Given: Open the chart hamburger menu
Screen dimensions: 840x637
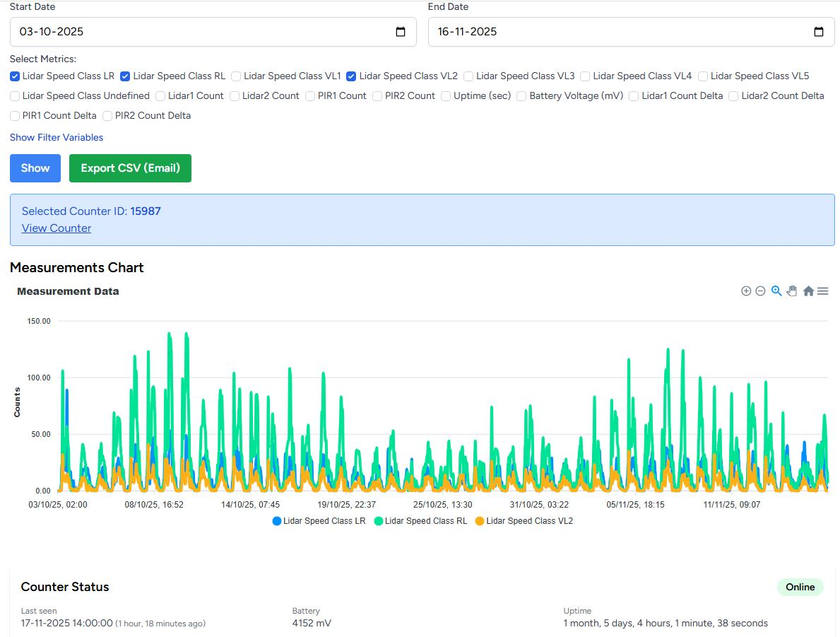Looking at the screenshot, I should point(823,291).
